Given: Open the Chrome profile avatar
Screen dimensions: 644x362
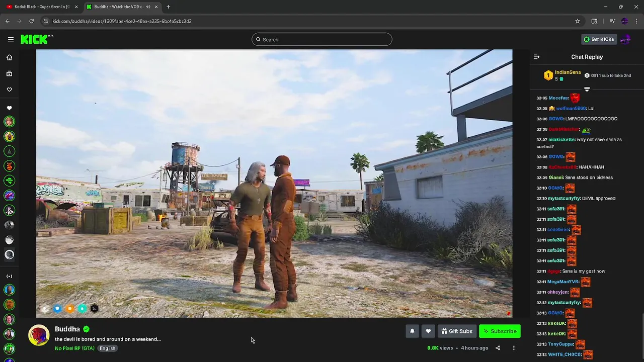Looking at the screenshot, I should pyautogui.click(x=624, y=21).
